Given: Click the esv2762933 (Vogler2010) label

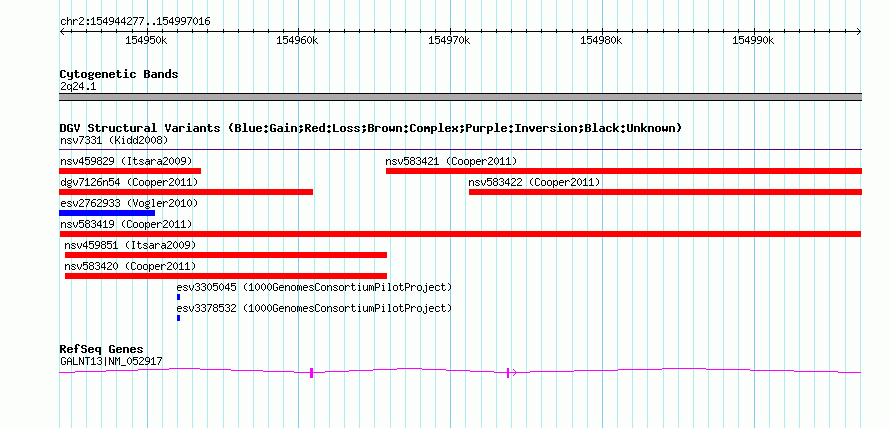Looking at the screenshot, I should click(129, 203).
